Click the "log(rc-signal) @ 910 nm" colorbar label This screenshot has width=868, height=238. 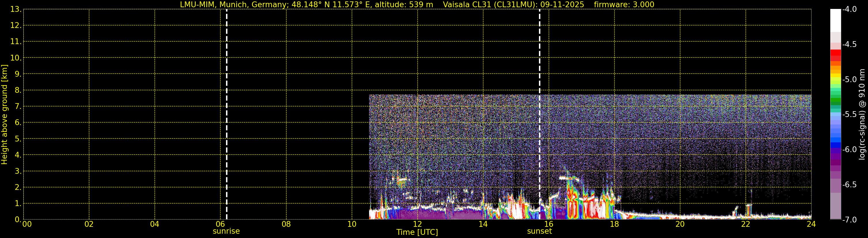862,114
